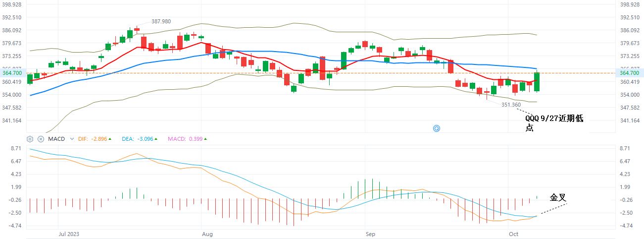Click the MACD indicator name label
This screenshot has height=239, width=644.
pos(57,139)
